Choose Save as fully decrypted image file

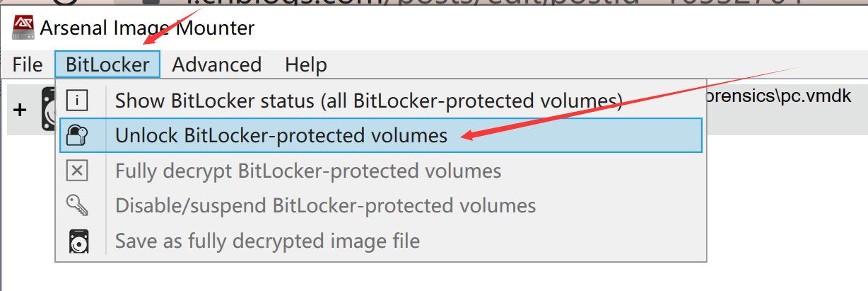(267, 241)
